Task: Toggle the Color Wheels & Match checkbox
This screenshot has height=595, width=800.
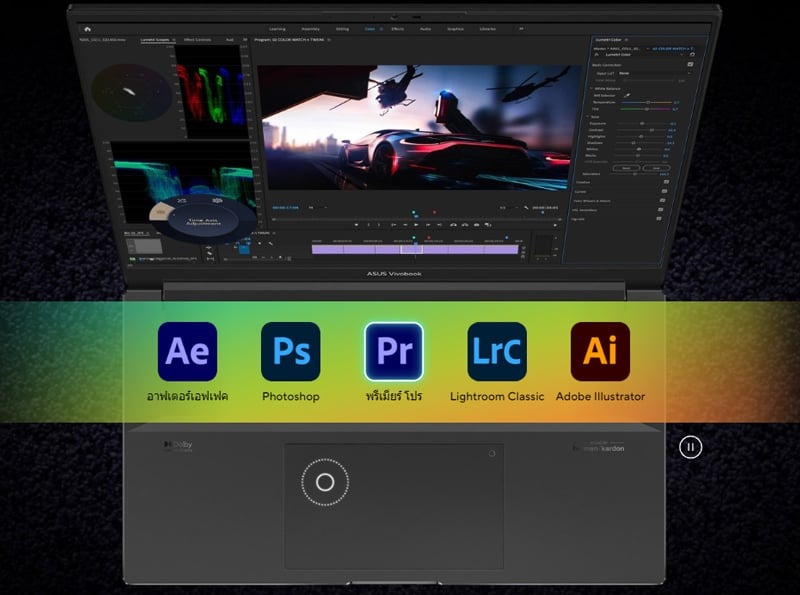Action: point(662,201)
